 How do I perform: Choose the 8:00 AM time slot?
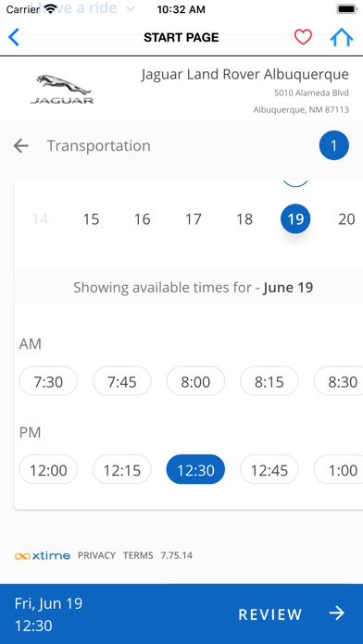pyautogui.click(x=195, y=381)
